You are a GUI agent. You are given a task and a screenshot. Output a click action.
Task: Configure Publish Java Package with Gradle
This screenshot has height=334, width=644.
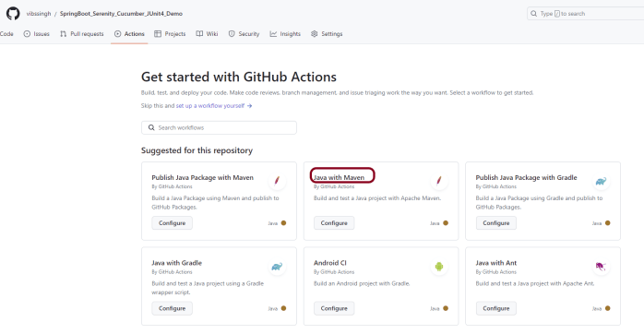coord(496,223)
